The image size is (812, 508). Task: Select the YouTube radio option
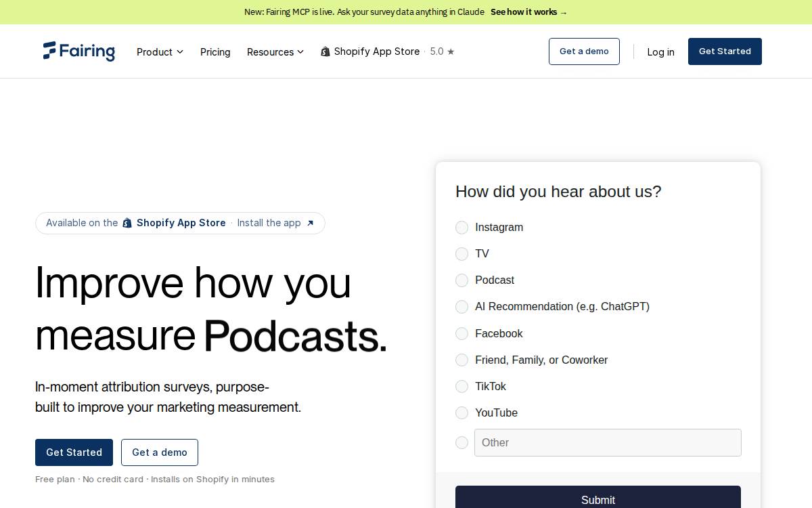coord(461,412)
